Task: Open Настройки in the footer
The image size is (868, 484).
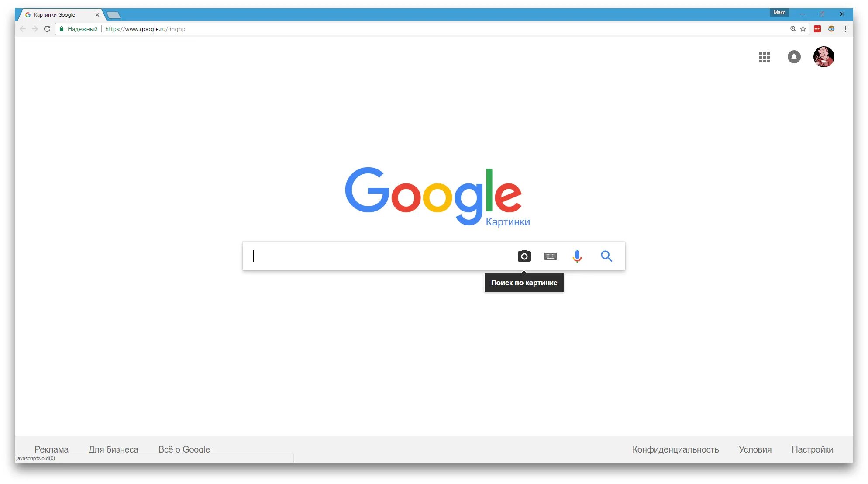Action: (812, 449)
